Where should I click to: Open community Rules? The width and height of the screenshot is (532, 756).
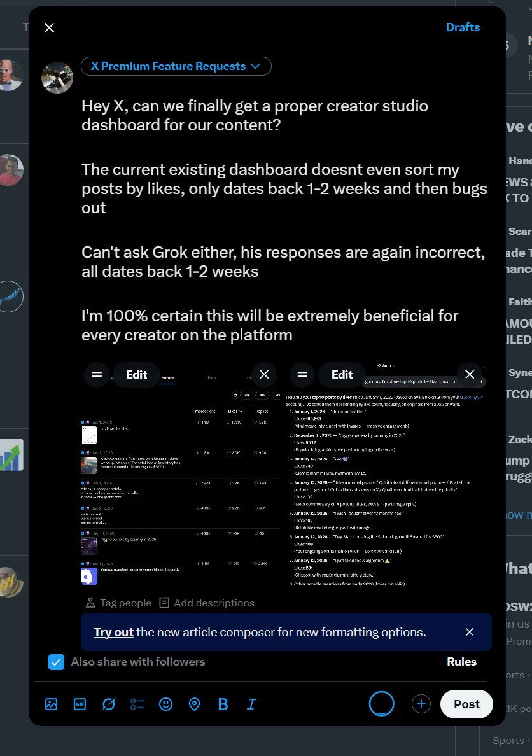pyautogui.click(x=461, y=662)
